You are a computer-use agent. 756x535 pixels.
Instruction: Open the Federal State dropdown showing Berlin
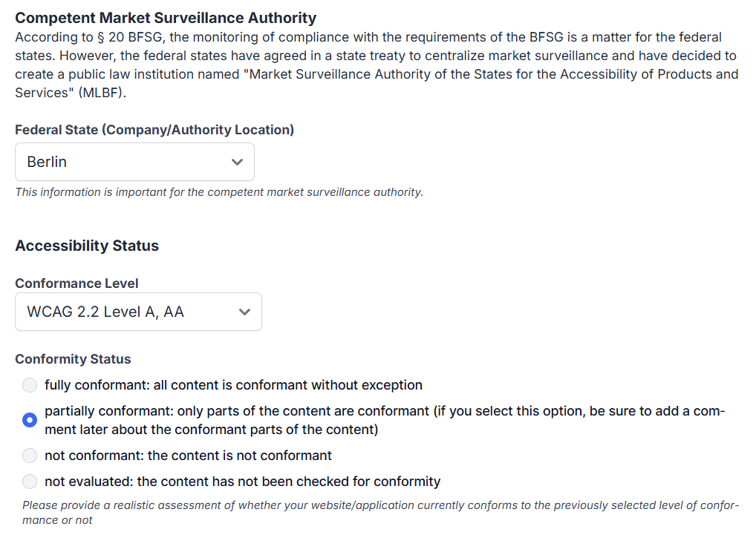point(134,162)
